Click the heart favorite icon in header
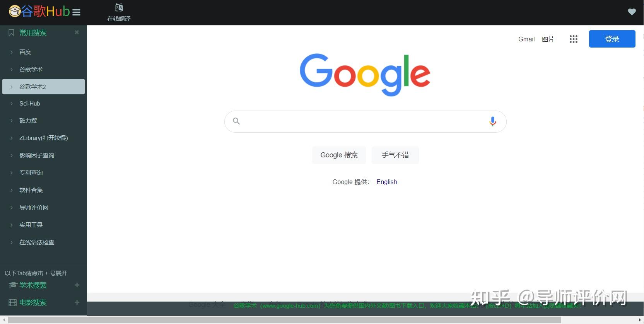Screen dimensions: 644x324 click(x=632, y=12)
